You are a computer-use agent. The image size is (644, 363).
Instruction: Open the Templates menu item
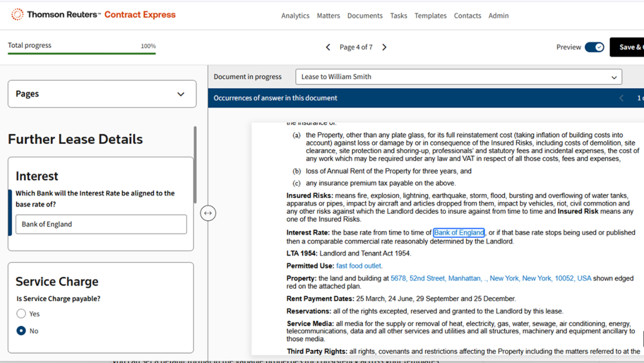430,16
